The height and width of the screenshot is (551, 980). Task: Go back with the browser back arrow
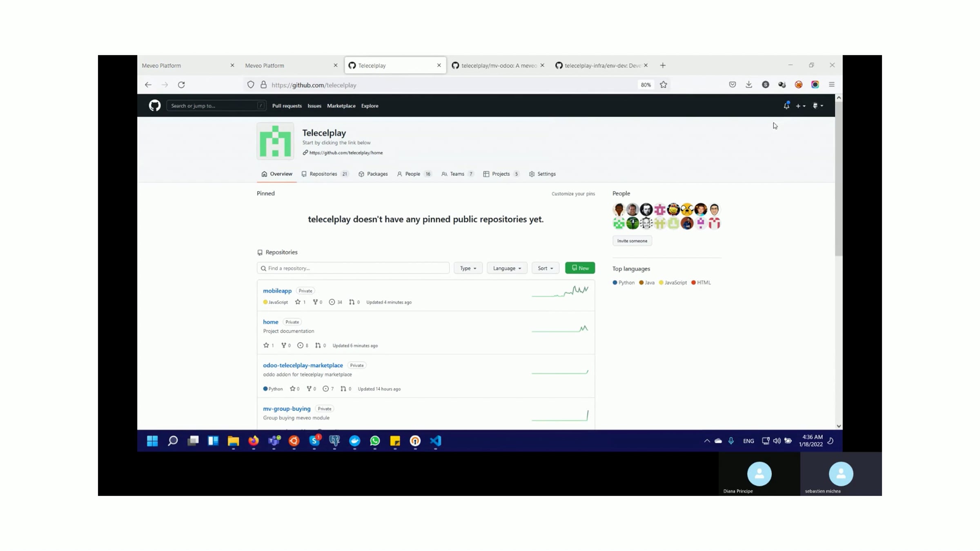click(x=148, y=85)
